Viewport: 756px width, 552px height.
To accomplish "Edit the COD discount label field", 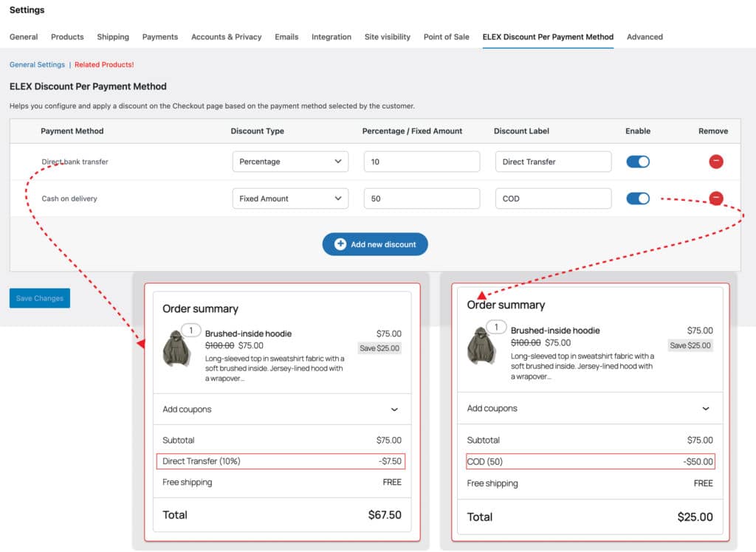I will tap(554, 198).
